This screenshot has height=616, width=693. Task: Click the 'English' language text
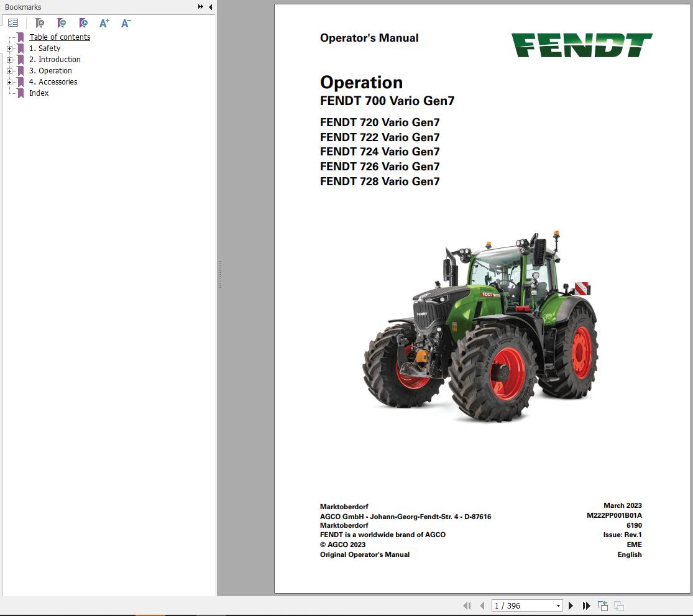point(630,554)
